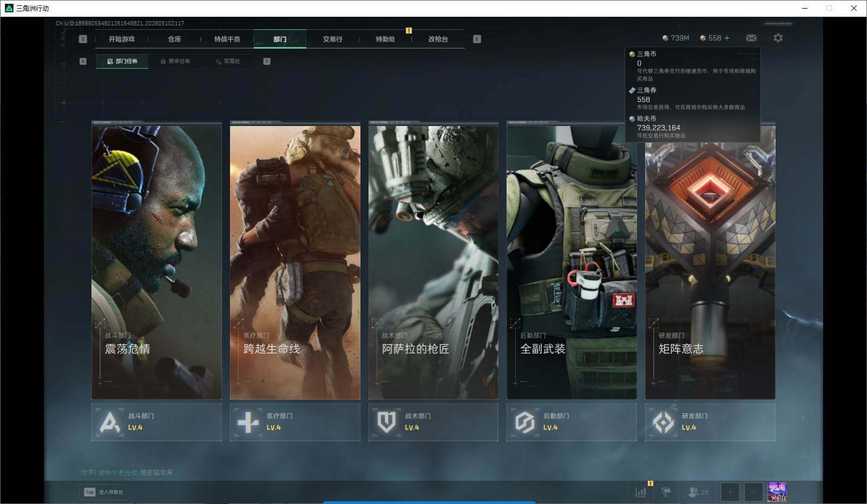The height and width of the screenshot is (504, 867).
Task: Click the flag icon in bottom bar
Action: coord(666,492)
